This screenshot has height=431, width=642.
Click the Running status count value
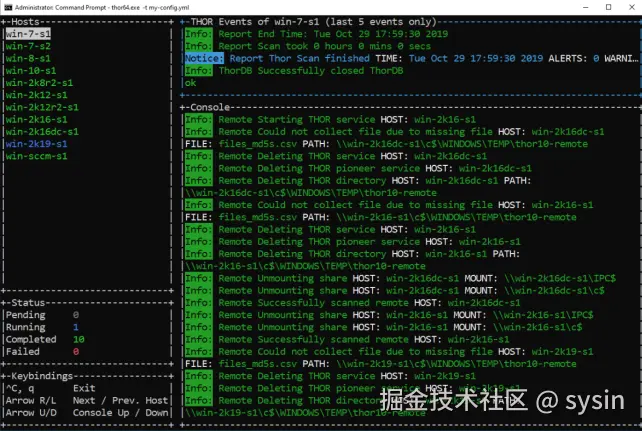pos(76,327)
